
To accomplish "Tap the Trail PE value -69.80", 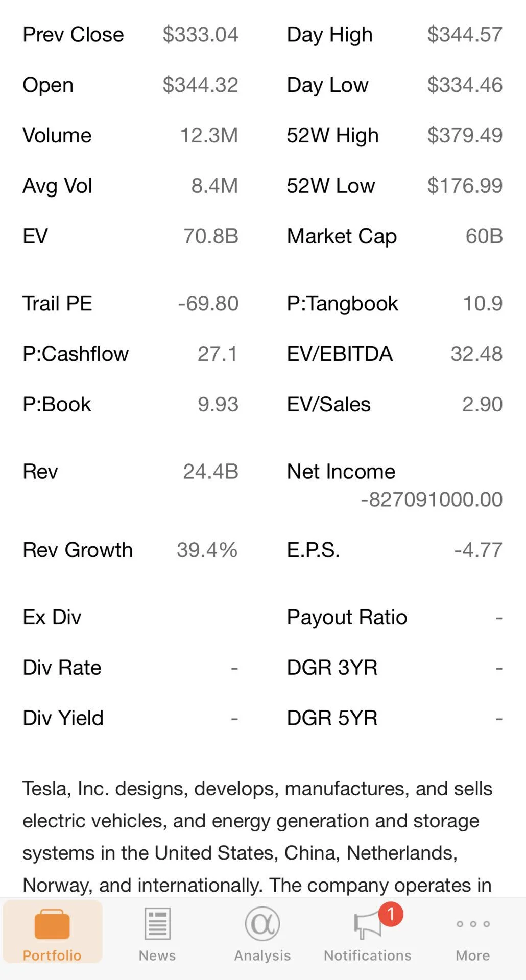I will pos(208,304).
